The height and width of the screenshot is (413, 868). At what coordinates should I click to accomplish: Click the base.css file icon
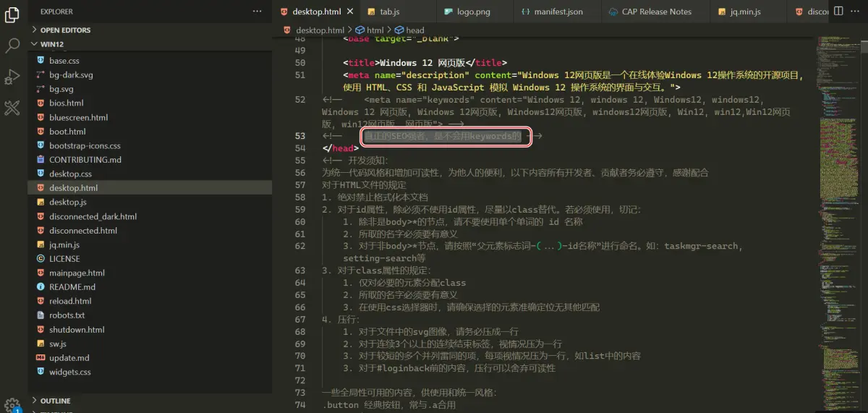[41, 61]
